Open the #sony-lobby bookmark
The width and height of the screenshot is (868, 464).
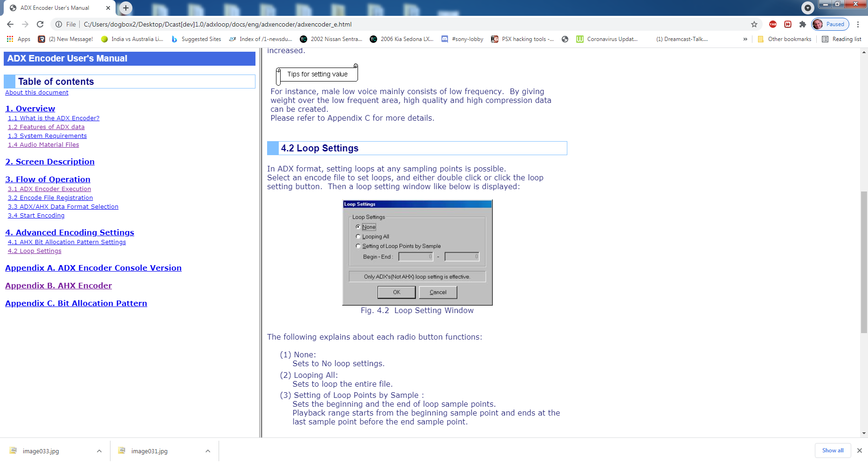[x=462, y=39]
